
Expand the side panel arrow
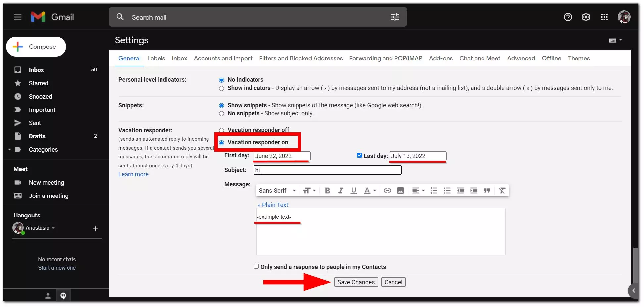point(634,291)
